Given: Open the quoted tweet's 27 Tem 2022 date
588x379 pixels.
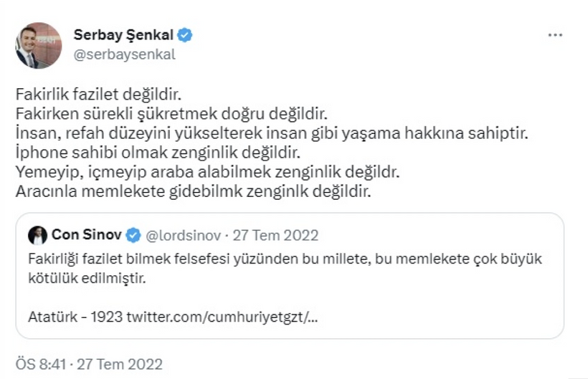Looking at the screenshot, I should click(274, 235).
